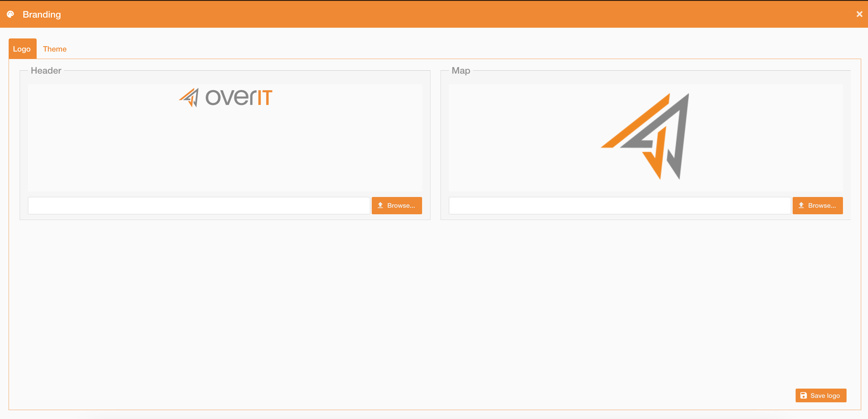Select the Logo tab

click(22, 49)
